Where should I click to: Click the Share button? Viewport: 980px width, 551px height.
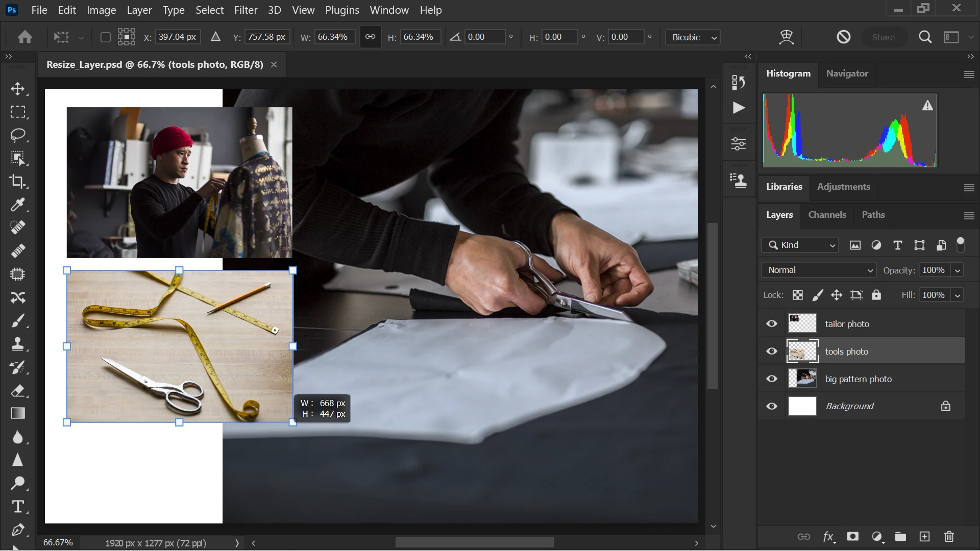coord(883,37)
